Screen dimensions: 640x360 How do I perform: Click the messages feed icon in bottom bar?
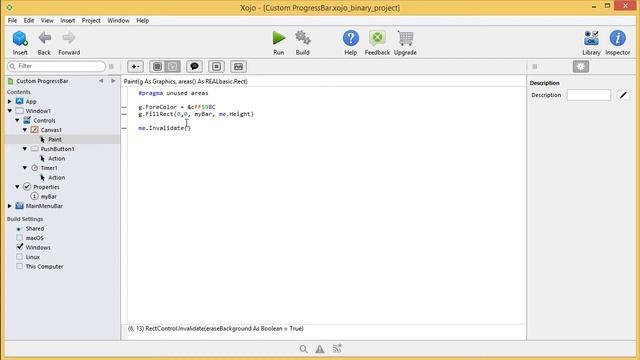[337, 349]
